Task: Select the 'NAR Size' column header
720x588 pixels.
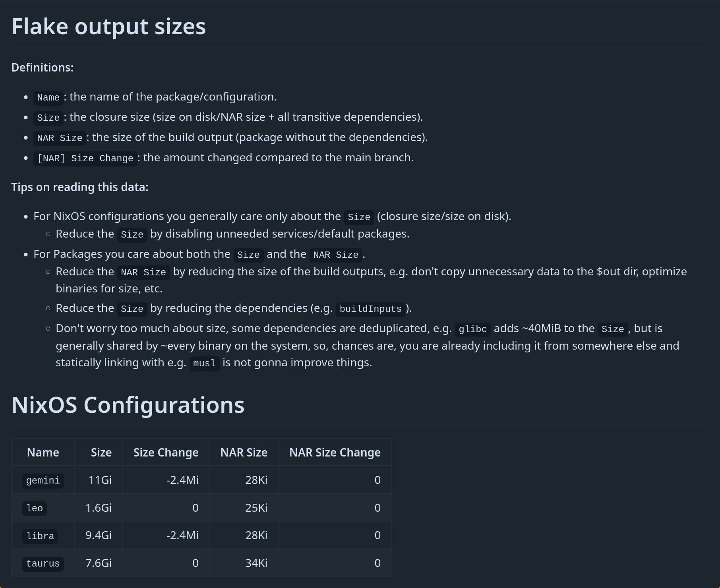Action: click(244, 452)
